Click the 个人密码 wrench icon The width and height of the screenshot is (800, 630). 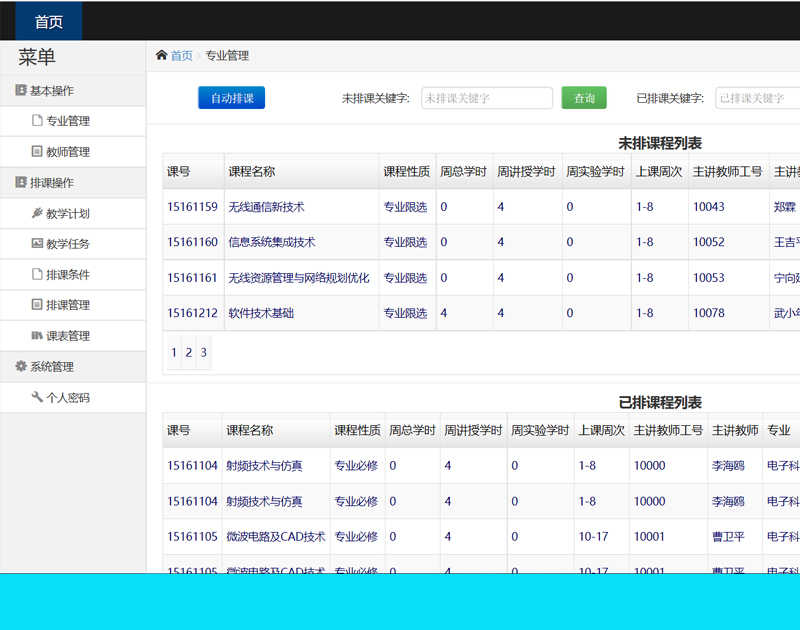point(37,397)
